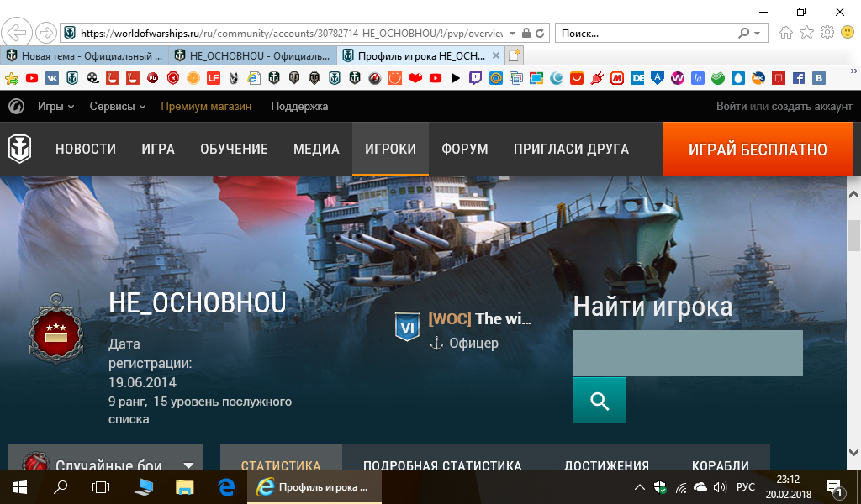Click the page scrollbar thumb
This screenshot has height=504, width=861.
pos(854,235)
